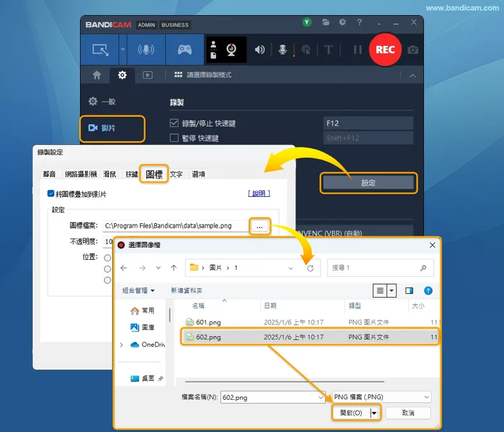Open the 組合管理 dropdown menu

coord(138,291)
